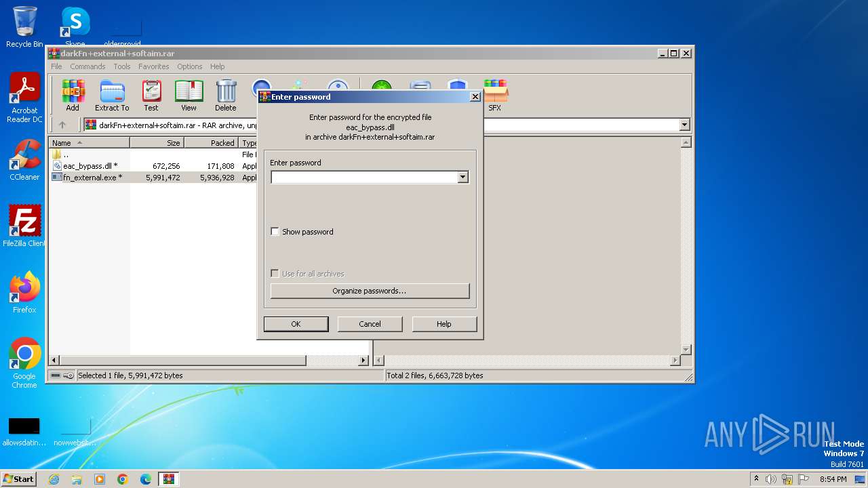Open Firefox desktop icon
The image size is (868, 488).
(x=24, y=293)
